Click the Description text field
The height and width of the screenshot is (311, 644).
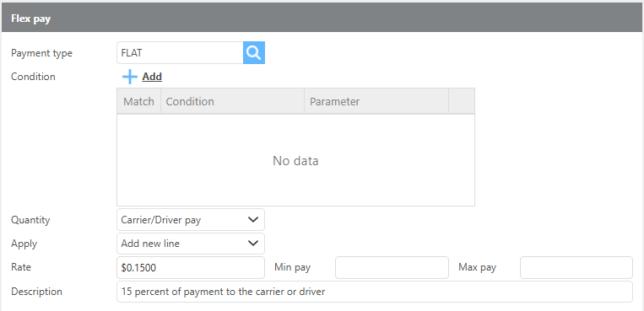coord(375,292)
